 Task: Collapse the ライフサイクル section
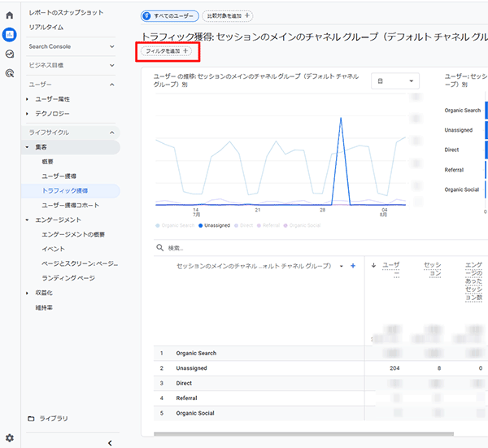pos(111,132)
